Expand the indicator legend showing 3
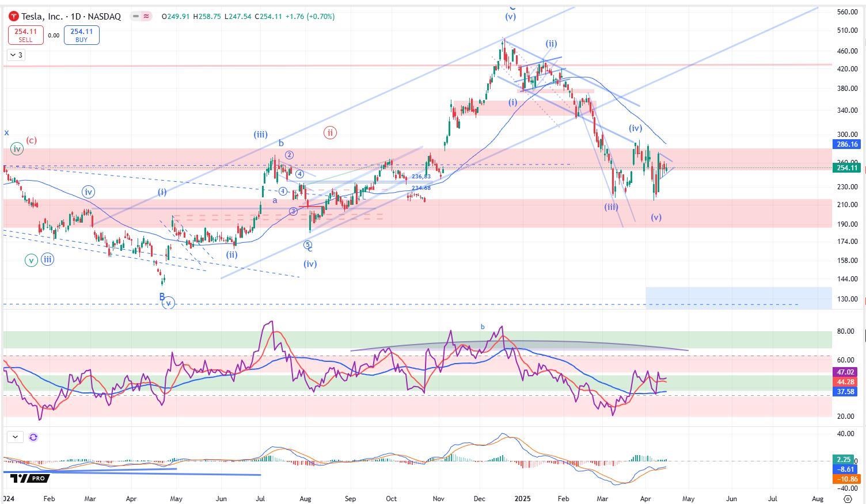The height and width of the screenshot is (504, 866). pos(16,55)
